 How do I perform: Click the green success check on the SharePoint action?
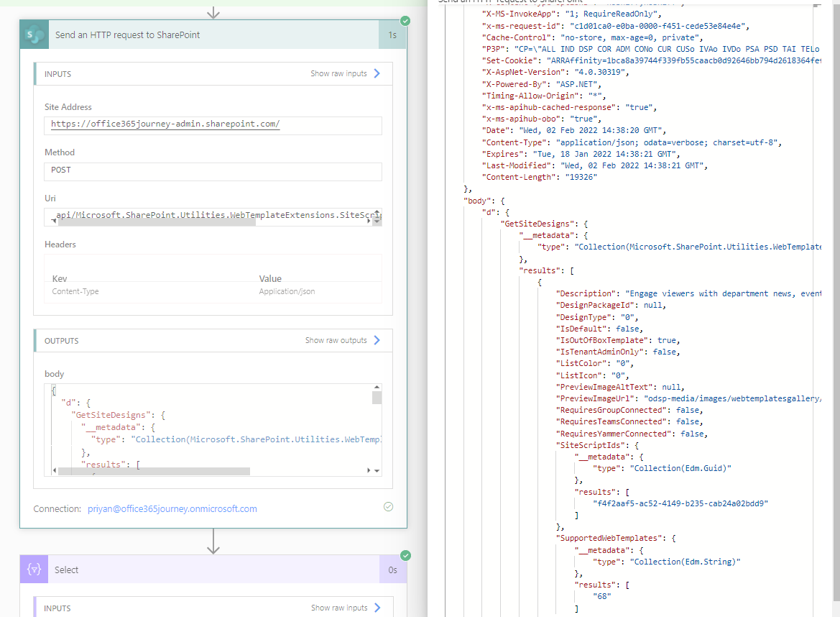405,21
